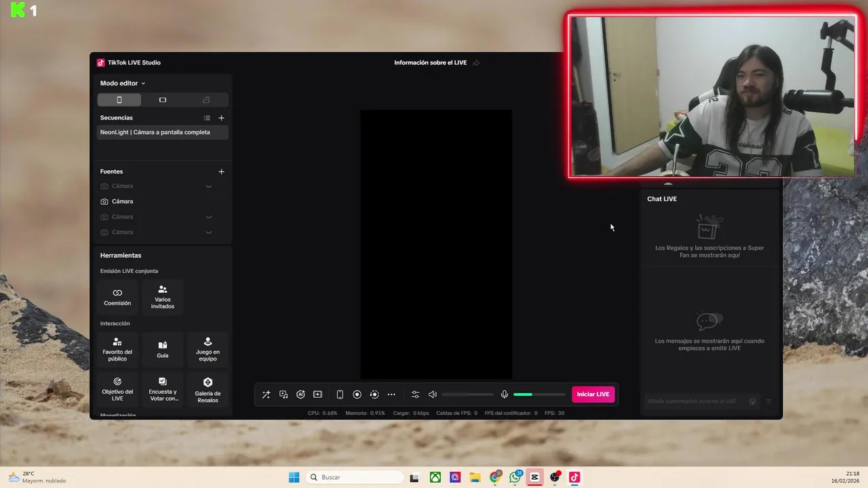Open the Varios invitados tool

(163, 298)
